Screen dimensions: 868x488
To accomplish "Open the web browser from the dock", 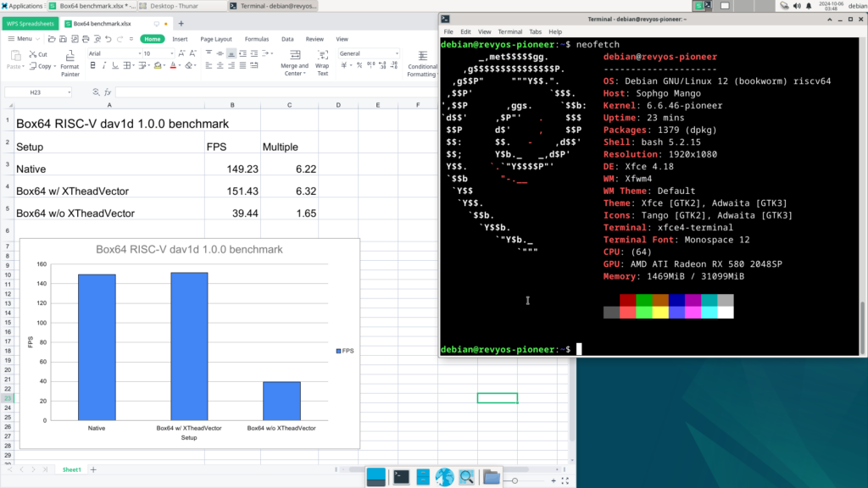I will 444,477.
